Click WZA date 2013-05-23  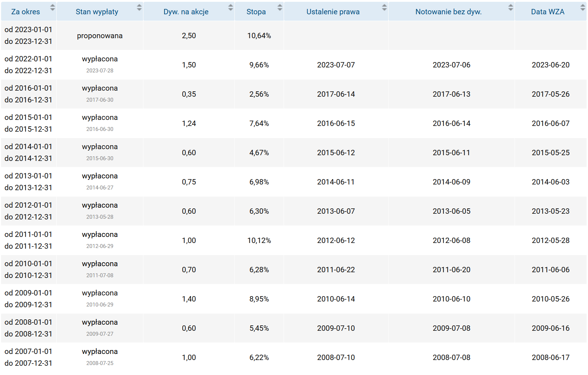551,211
